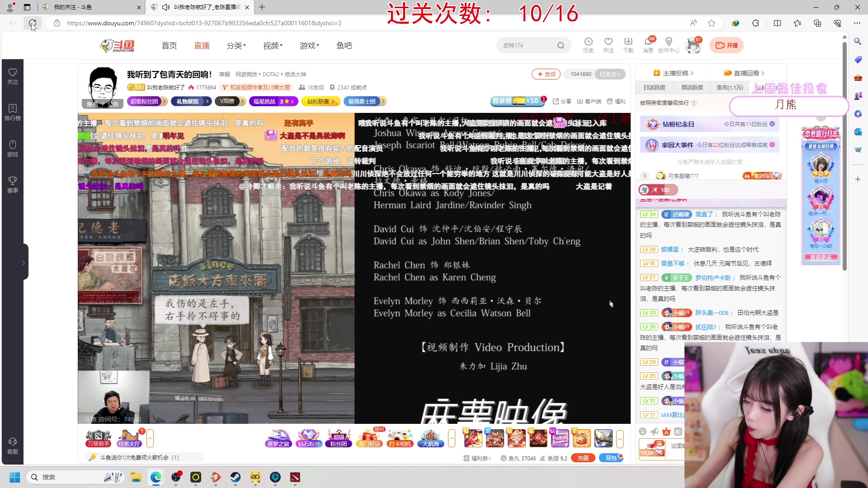Open the 超级粉丝团 badge link
Screen dimensions: 868x488
tap(147, 101)
